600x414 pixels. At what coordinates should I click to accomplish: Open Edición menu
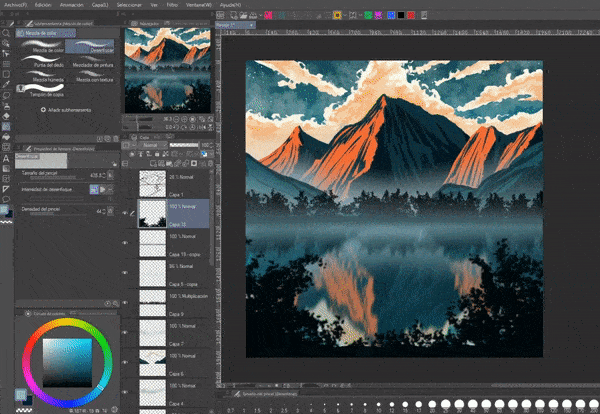click(43, 5)
